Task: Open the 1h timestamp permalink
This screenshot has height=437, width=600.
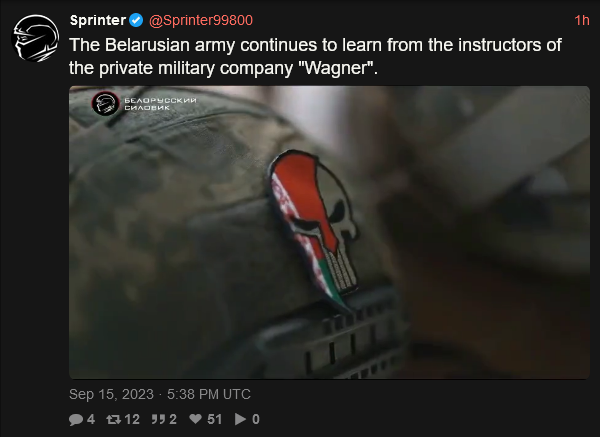Action: coord(582,20)
